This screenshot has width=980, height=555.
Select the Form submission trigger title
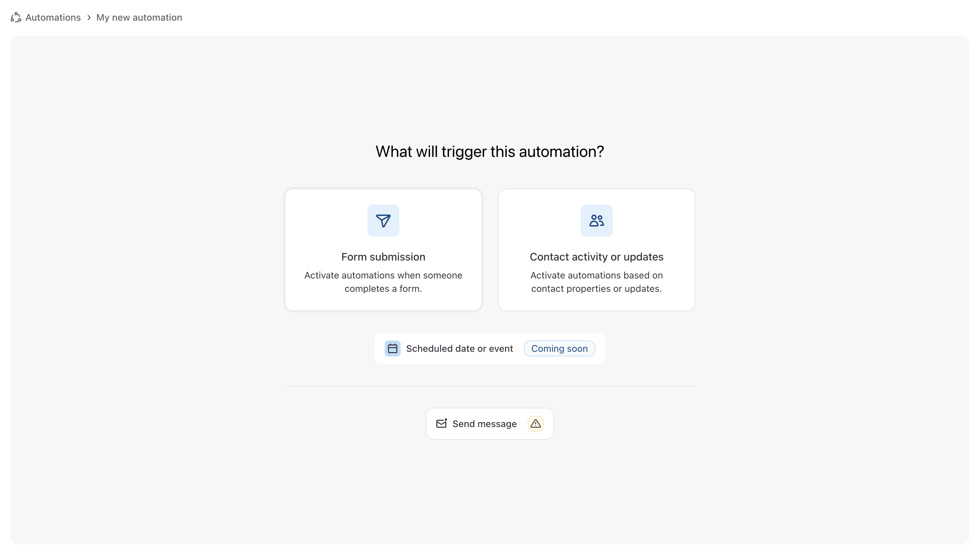pyautogui.click(x=383, y=257)
